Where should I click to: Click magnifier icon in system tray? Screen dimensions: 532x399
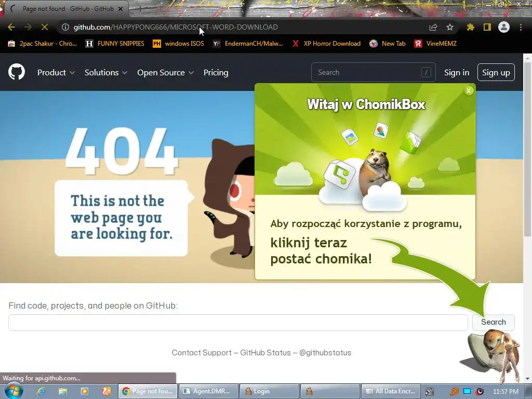point(454,392)
